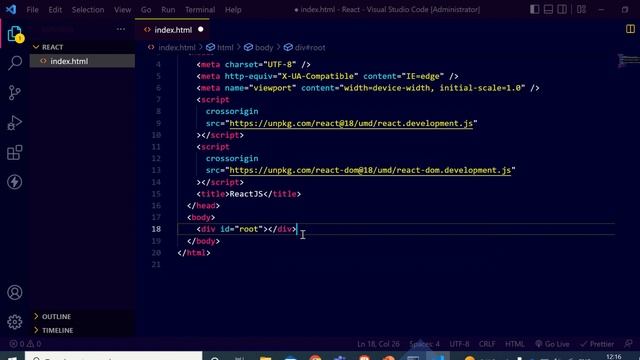
Task: Click the minimap preview in the editor
Action: 628,61
